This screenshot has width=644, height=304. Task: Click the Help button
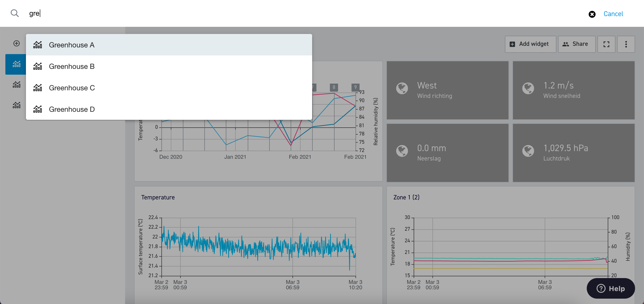click(x=610, y=288)
